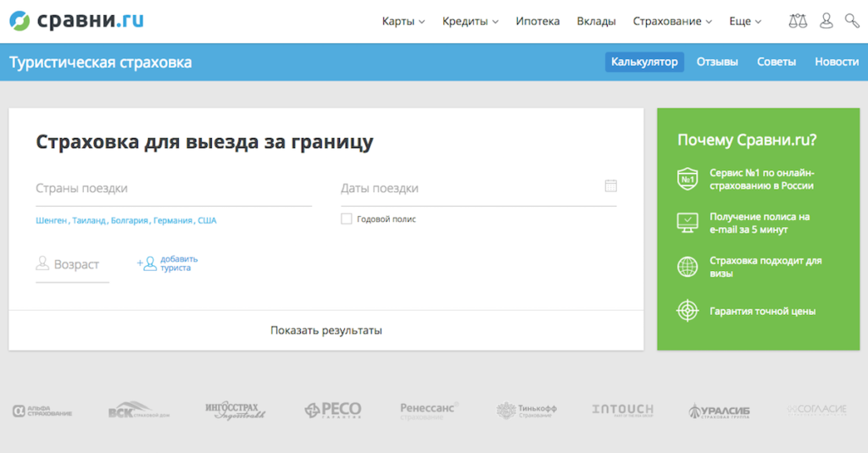Select the Таиланд quick country link
Screen dimensions: 868x453
(89, 220)
